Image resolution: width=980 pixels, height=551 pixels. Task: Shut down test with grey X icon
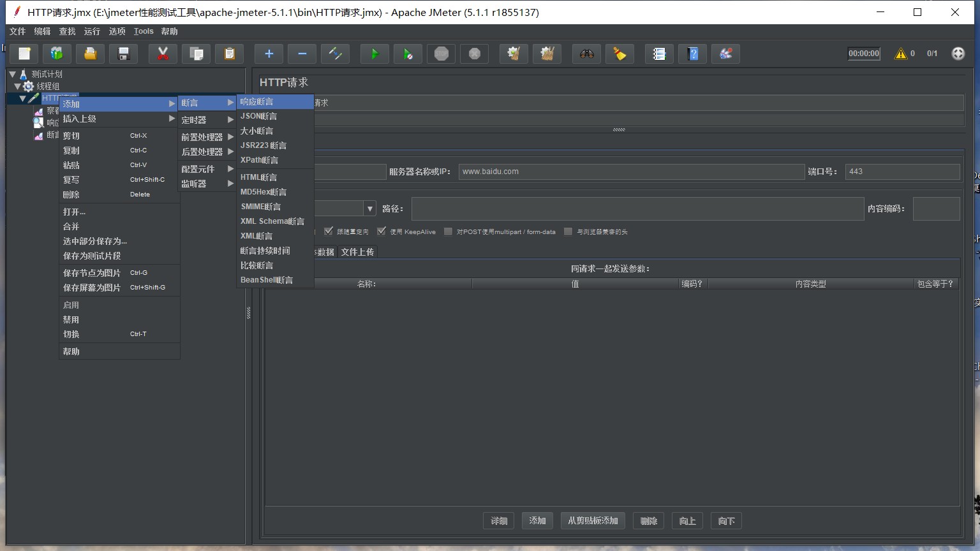pos(474,54)
